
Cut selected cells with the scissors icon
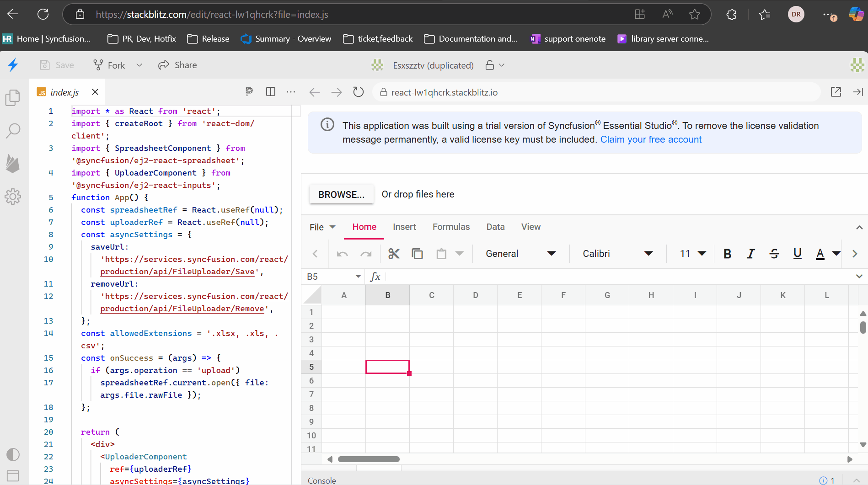[394, 253]
